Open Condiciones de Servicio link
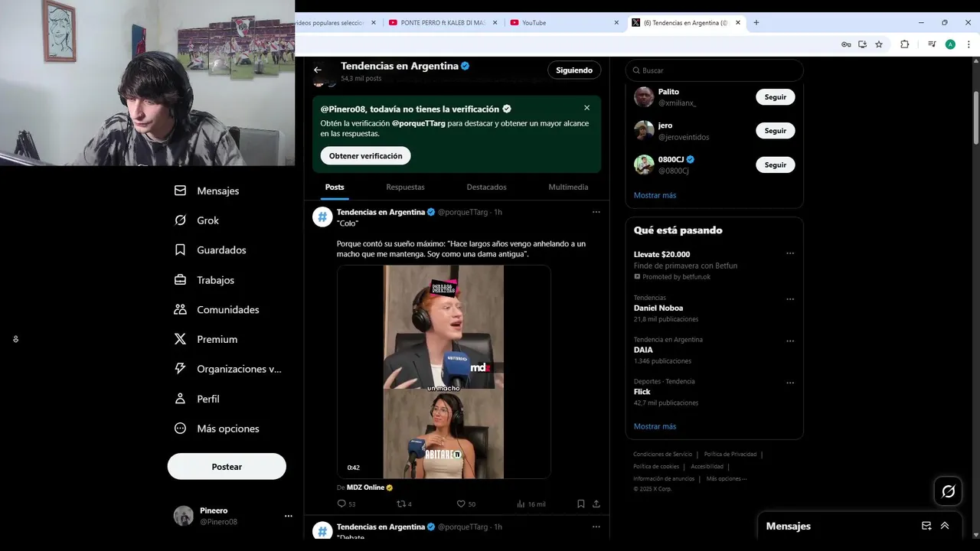 (662, 455)
